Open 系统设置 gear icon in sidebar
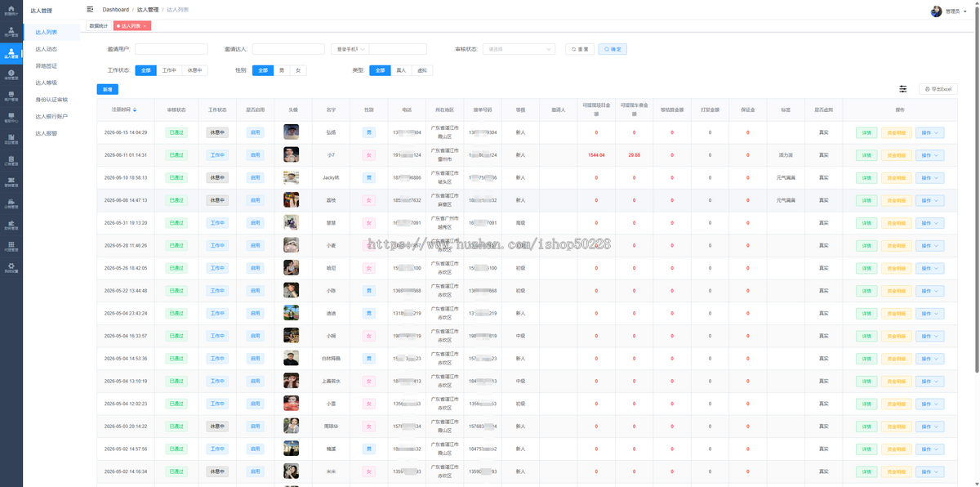Screen dimensions: 980x487 click(11, 270)
